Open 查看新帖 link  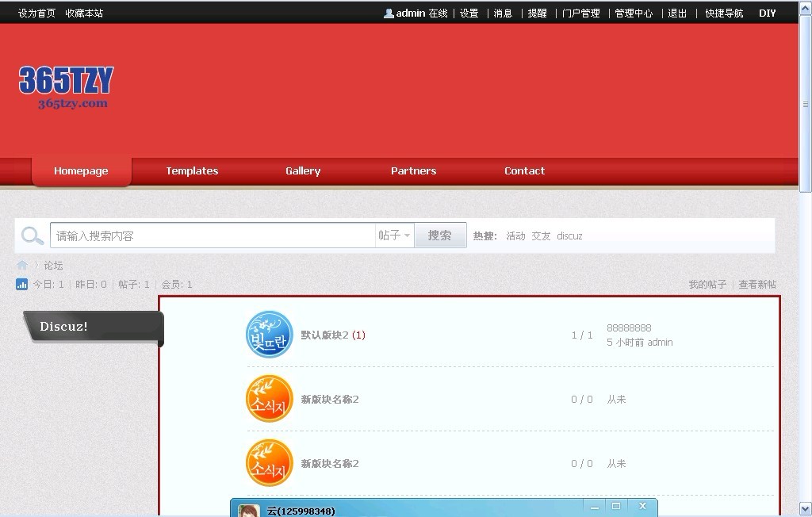(757, 285)
